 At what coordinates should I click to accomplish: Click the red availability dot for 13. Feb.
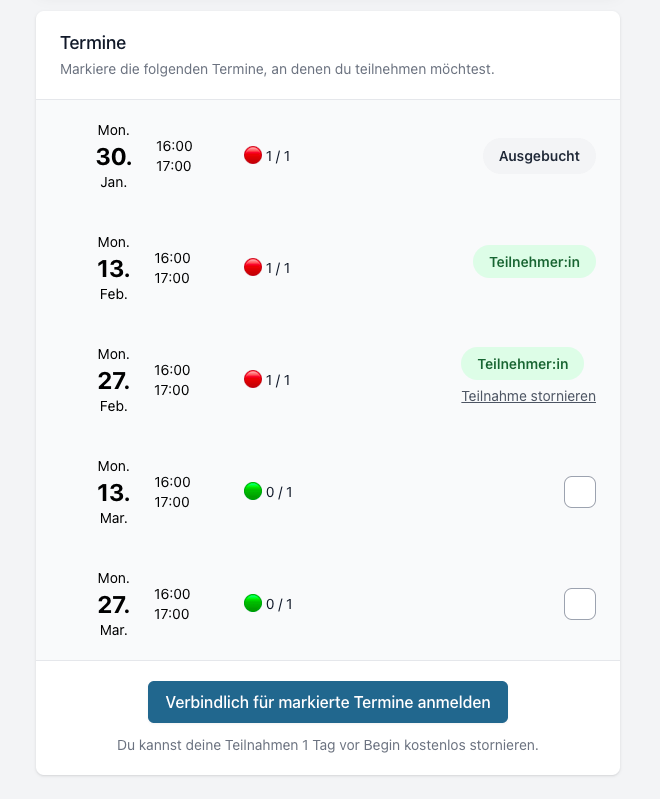click(x=253, y=268)
